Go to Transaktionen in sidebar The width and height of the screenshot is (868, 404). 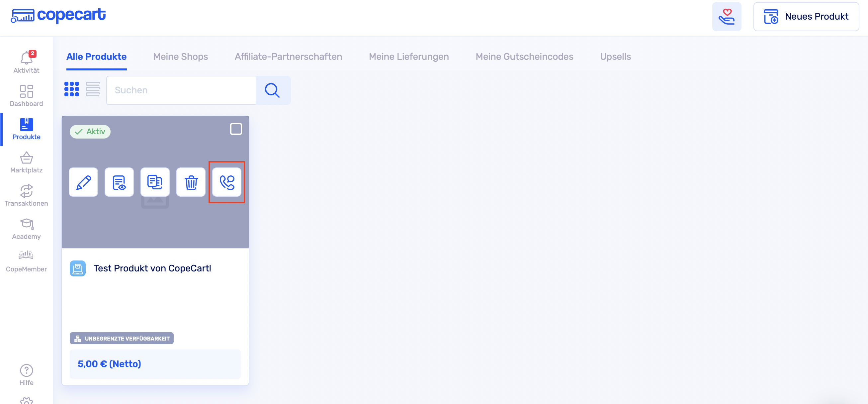[x=26, y=196]
